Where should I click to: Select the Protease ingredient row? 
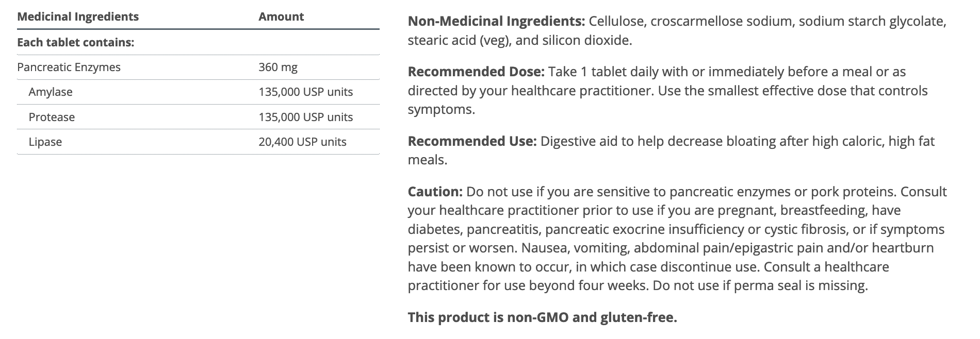click(x=52, y=117)
